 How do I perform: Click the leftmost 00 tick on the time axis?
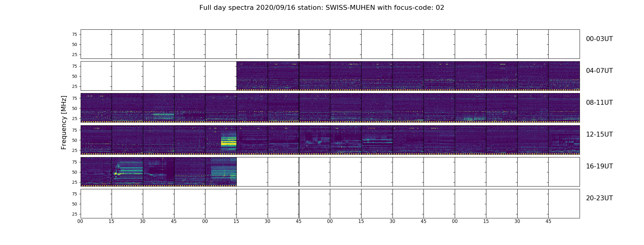point(80,221)
